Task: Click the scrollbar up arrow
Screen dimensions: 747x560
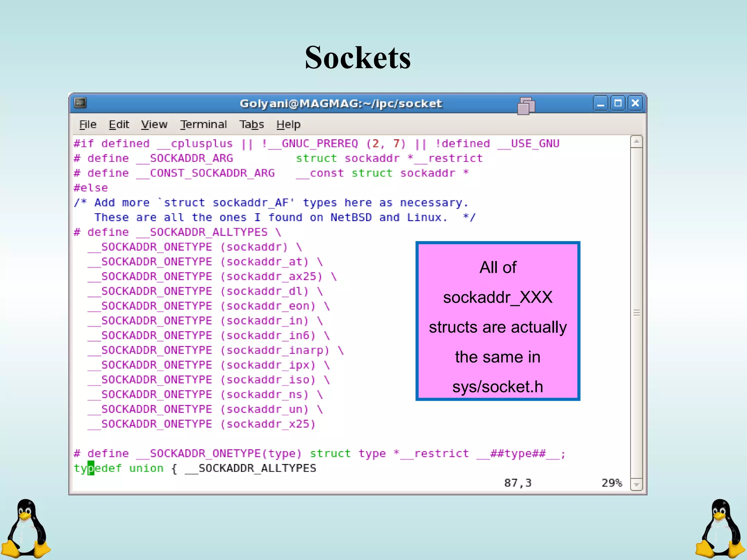Action: tap(636, 141)
